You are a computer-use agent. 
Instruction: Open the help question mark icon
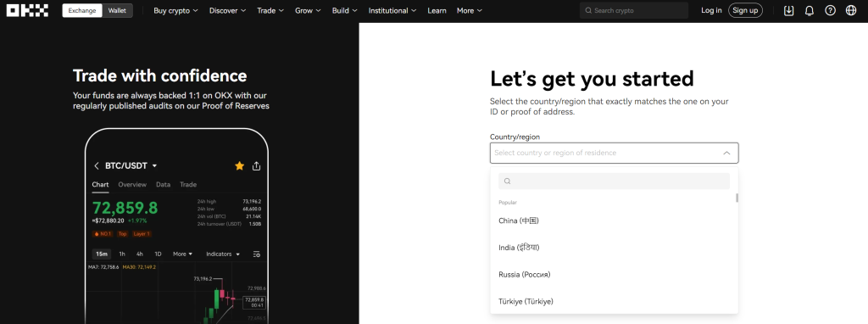(830, 10)
